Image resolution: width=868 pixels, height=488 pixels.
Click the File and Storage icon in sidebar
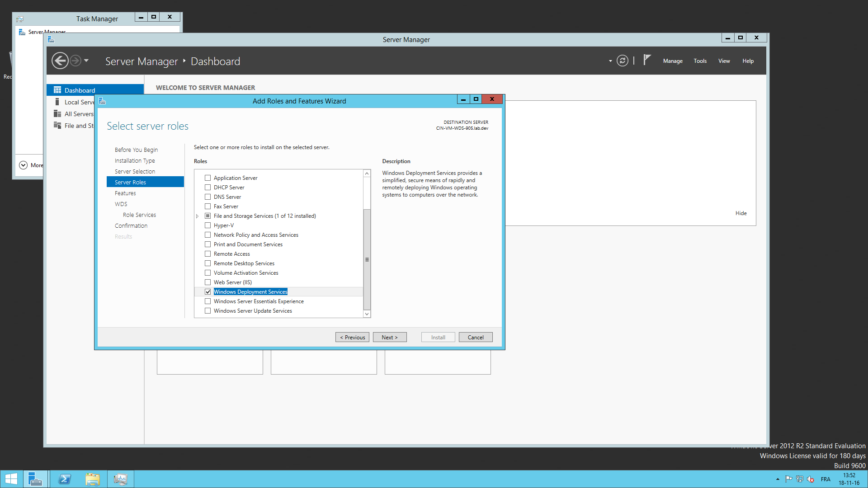click(57, 125)
